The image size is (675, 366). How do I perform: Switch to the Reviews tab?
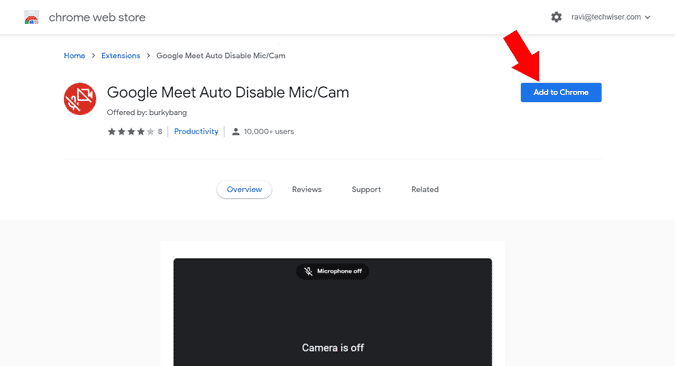tap(307, 189)
